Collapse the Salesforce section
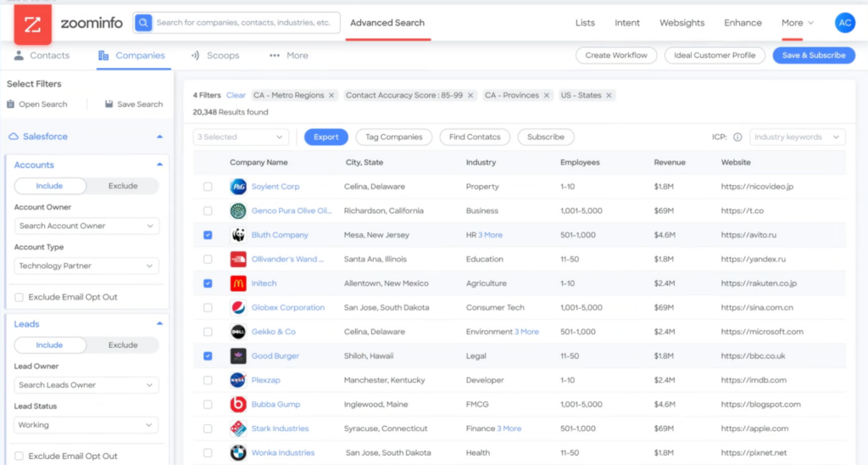The height and width of the screenshot is (465, 868). coord(159,137)
